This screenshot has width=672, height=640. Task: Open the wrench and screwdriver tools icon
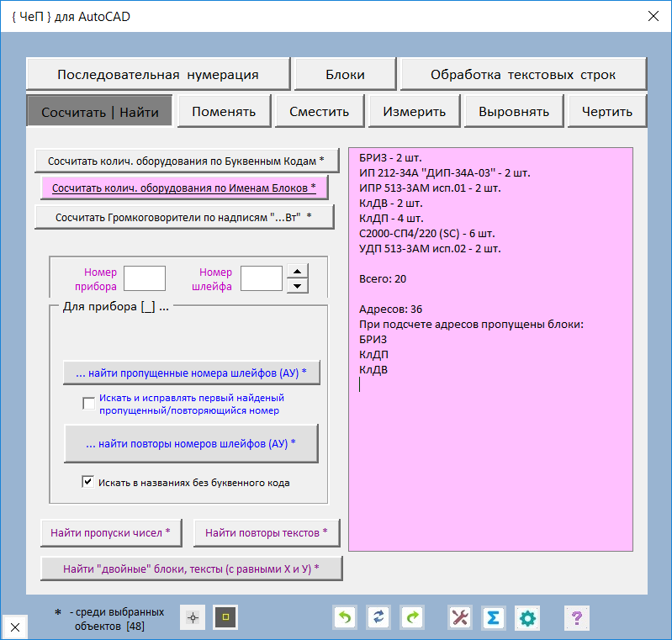[x=460, y=618]
